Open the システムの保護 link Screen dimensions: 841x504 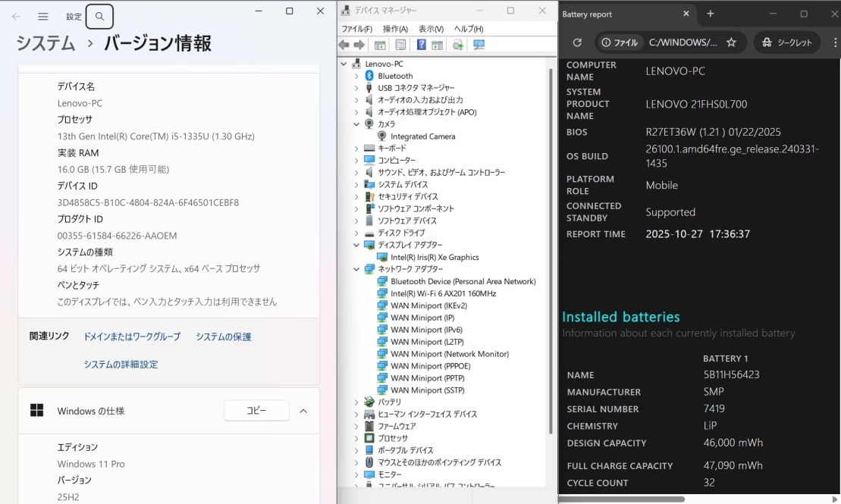pyautogui.click(x=223, y=337)
